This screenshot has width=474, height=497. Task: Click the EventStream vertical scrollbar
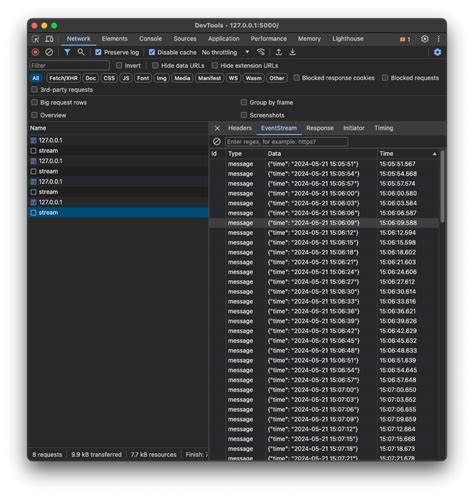442,186
